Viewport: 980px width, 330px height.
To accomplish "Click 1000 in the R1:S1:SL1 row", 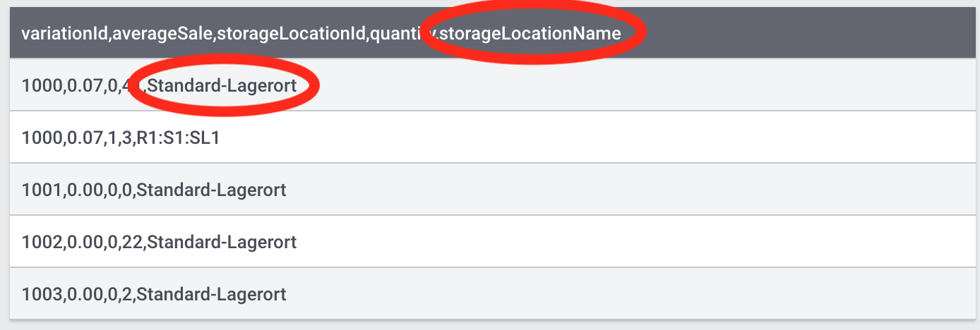I will click(40, 137).
